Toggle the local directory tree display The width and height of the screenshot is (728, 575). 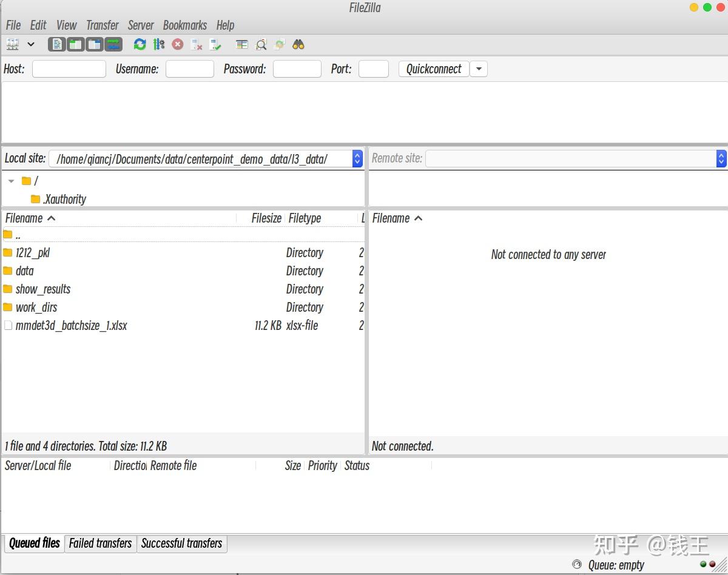point(75,44)
